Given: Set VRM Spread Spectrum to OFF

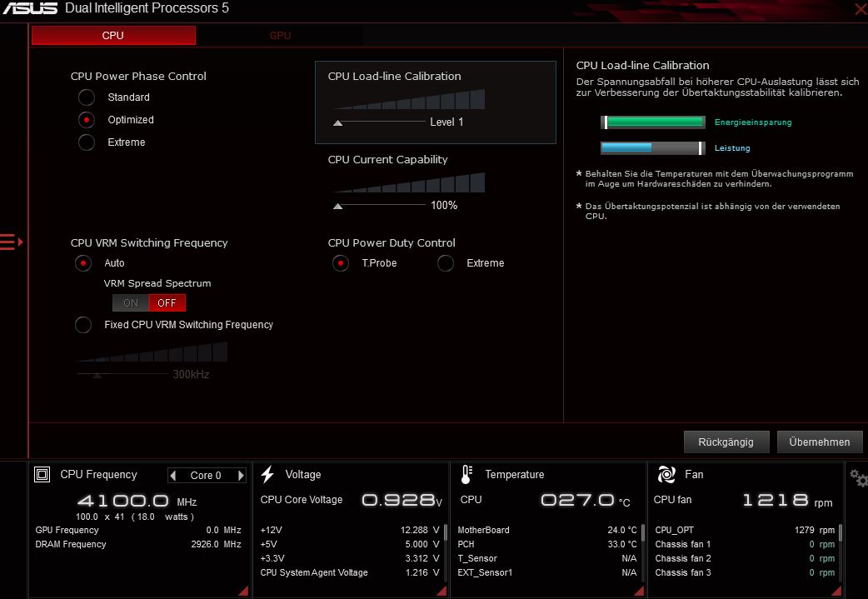Looking at the screenshot, I should click(x=167, y=302).
